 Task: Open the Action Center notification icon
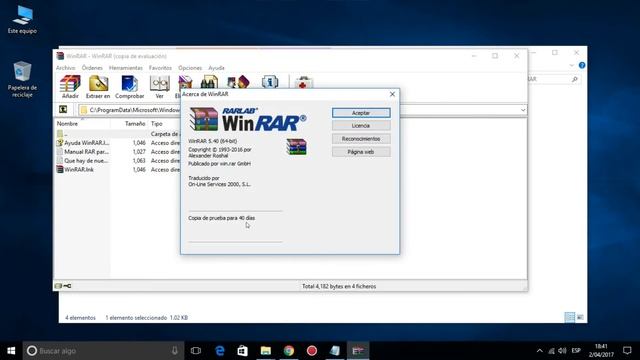[627, 351]
